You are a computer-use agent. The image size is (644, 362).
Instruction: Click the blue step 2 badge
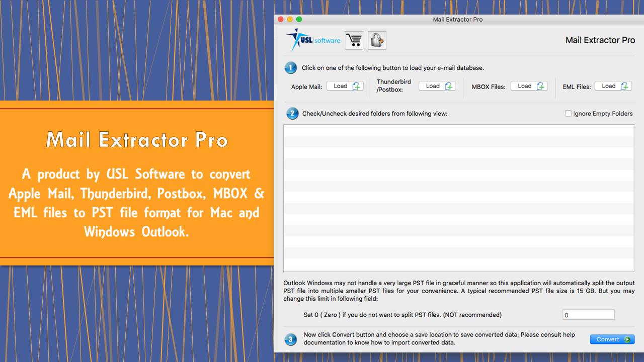click(x=292, y=114)
